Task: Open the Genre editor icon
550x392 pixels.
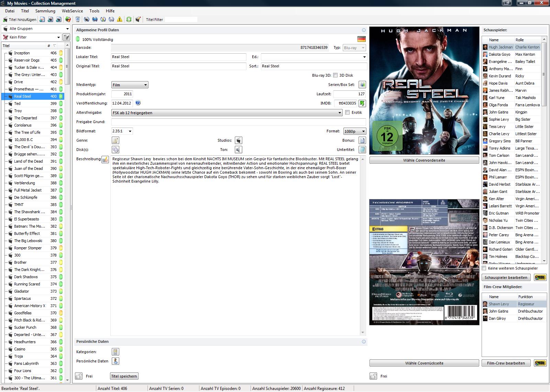Action: pyautogui.click(x=115, y=140)
